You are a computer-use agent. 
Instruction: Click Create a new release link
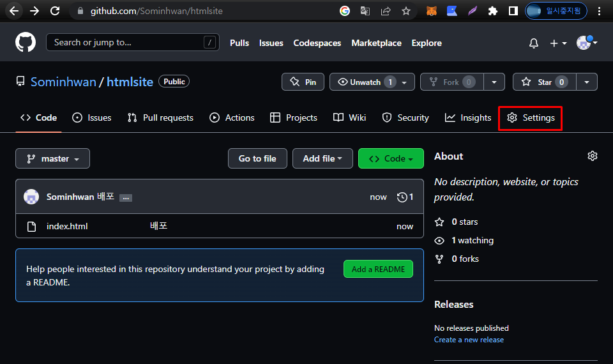pos(469,339)
